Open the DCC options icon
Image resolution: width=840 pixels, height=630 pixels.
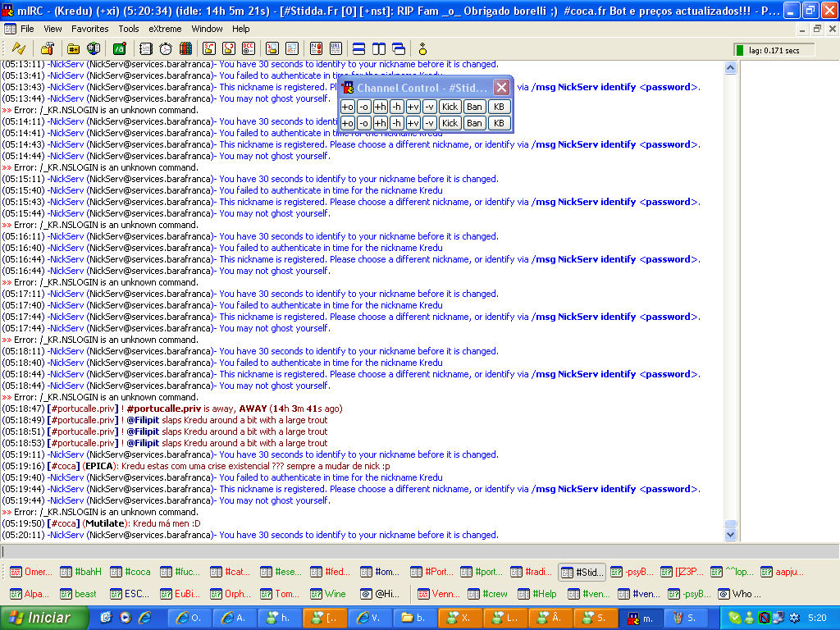(x=249, y=48)
